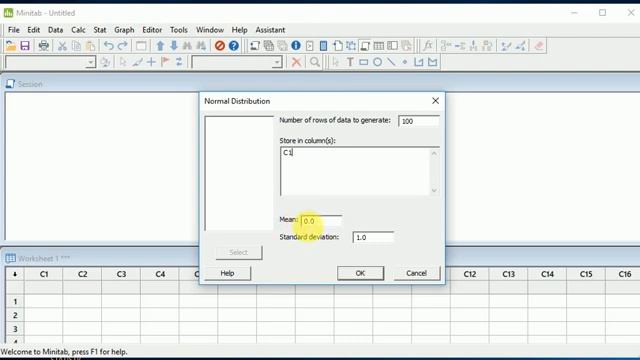This screenshot has height=360, width=640.
Task: Select the line drawing tool
Action: pos(391,62)
